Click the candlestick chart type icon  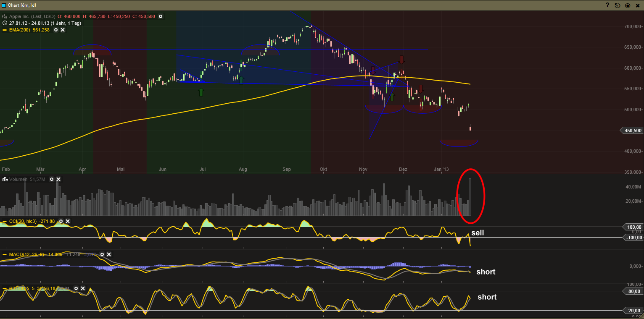coord(5,17)
